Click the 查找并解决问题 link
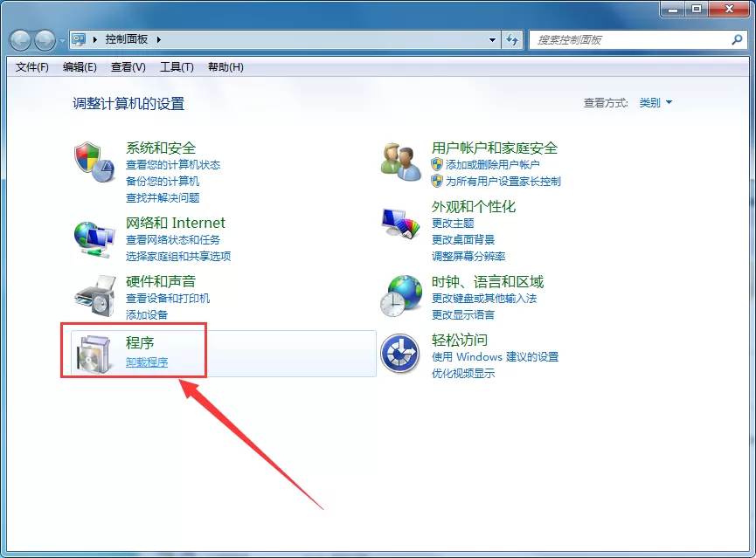The width and height of the screenshot is (756, 558). pos(163,197)
